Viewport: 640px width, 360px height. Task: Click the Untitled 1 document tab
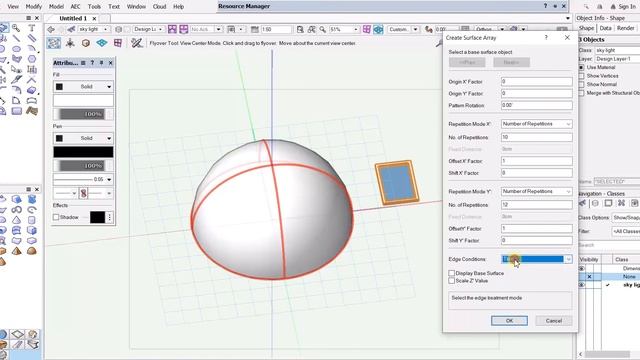[x=73, y=18]
